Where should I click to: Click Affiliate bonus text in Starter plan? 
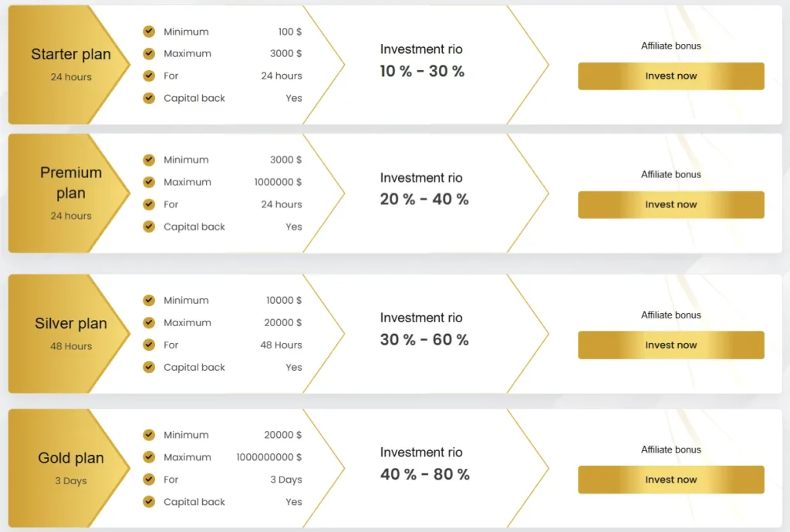pyautogui.click(x=670, y=46)
